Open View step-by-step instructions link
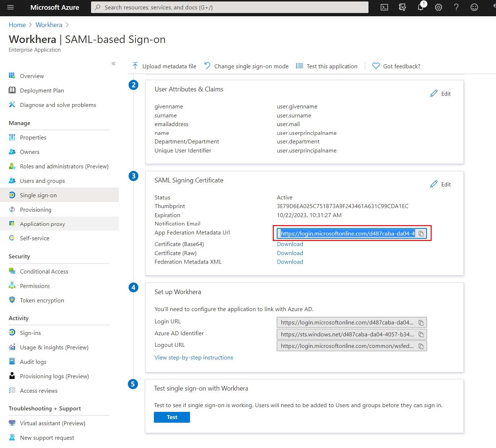Screen dimensions: 496x448 pyautogui.click(x=194, y=357)
